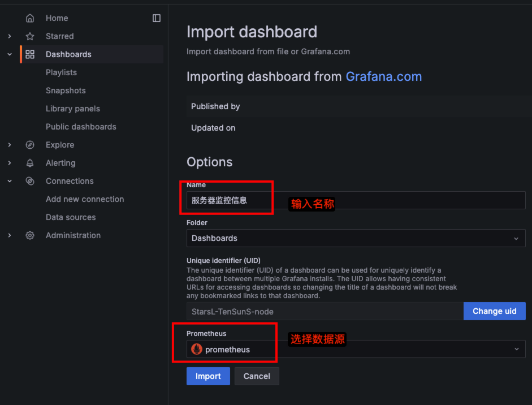
Task: Click the Updated on row
Action: (359, 128)
